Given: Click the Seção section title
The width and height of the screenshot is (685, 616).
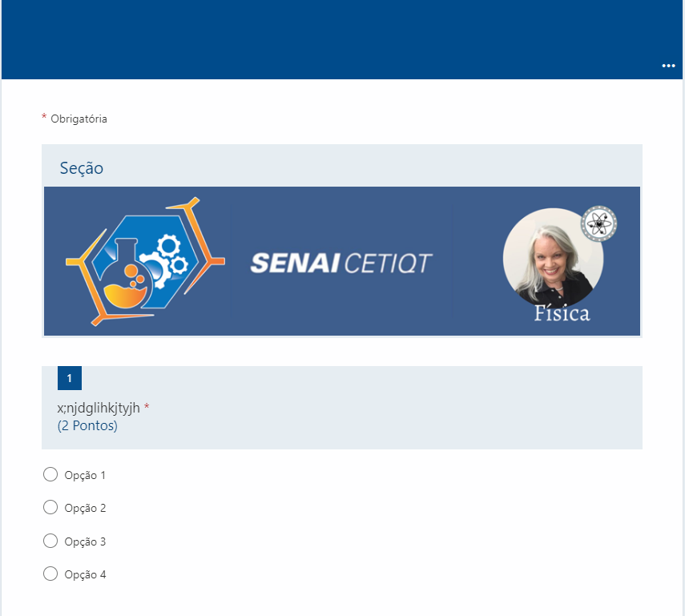Looking at the screenshot, I should [x=81, y=168].
